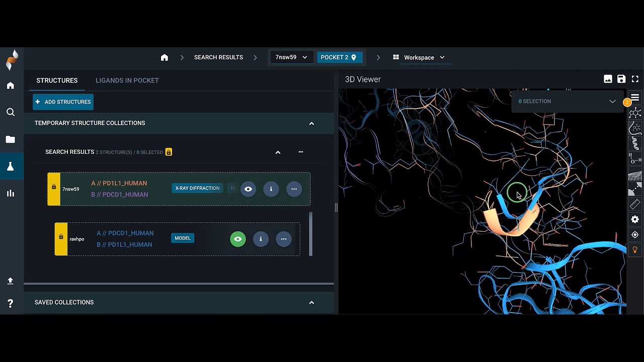The image size is (644, 362).
Task: Select chain A PDCD1_HUMAN of ravhpo
Action: (125, 233)
